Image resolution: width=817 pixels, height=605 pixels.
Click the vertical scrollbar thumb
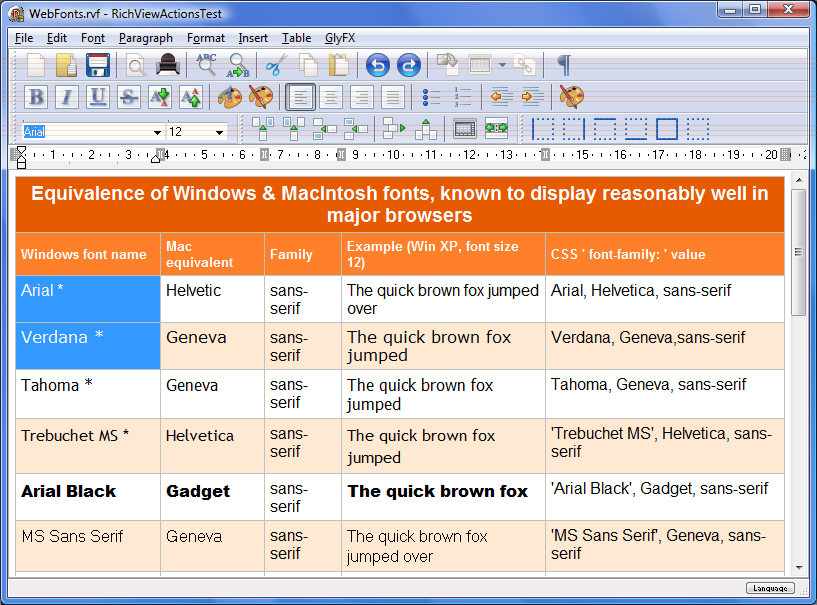coord(798,252)
